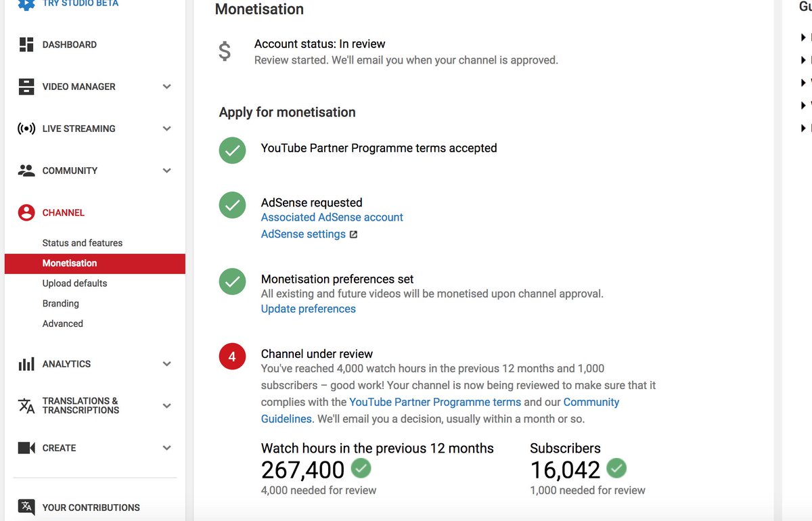Open Associated AdSense account link
This screenshot has width=812, height=521.
coord(332,217)
